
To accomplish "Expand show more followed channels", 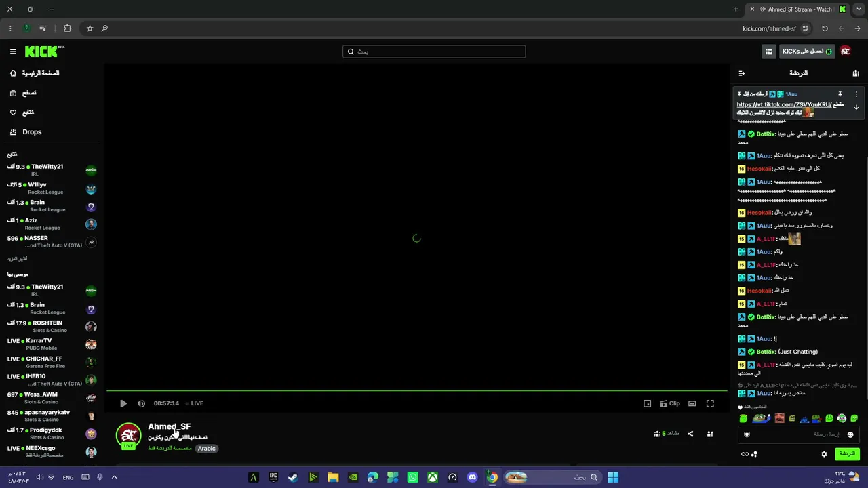I will pos(17,259).
